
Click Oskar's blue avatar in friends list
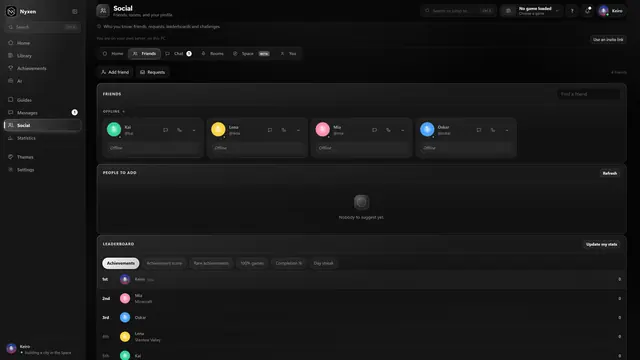point(427,129)
